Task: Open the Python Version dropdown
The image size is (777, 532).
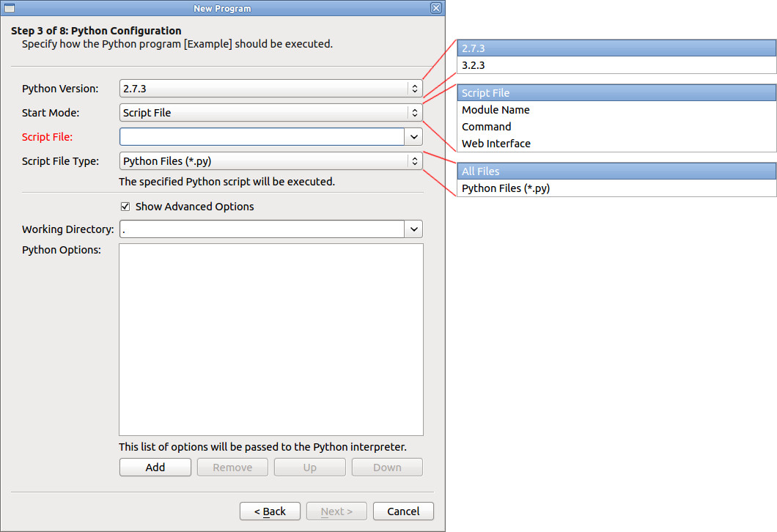Action: click(x=271, y=89)
